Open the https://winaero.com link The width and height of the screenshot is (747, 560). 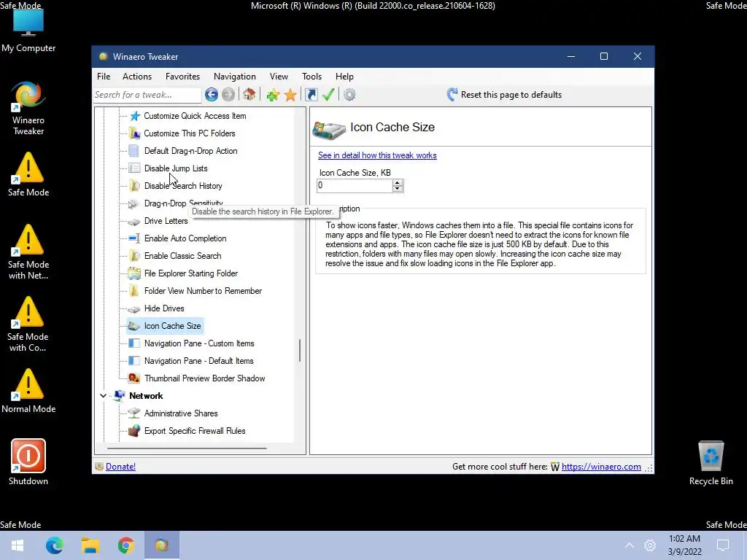point(601,467)
